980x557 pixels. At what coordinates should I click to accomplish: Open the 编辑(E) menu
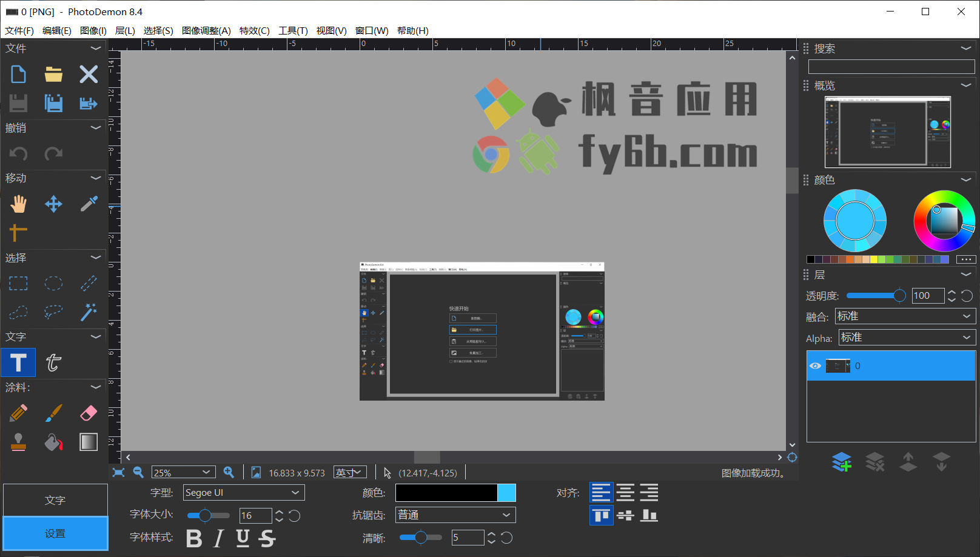tap(57, 31)
